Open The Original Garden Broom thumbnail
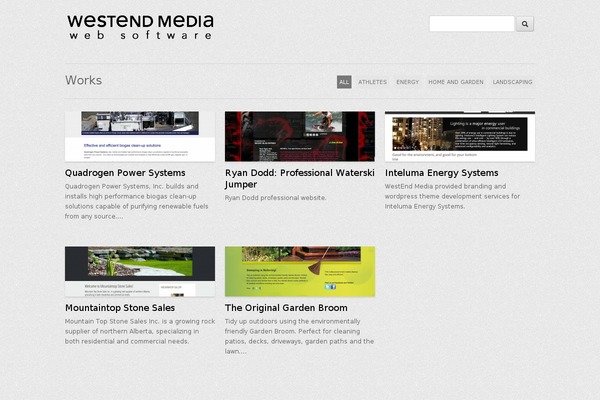The height and width of the screenshot is (400, 600). point(300,271)
